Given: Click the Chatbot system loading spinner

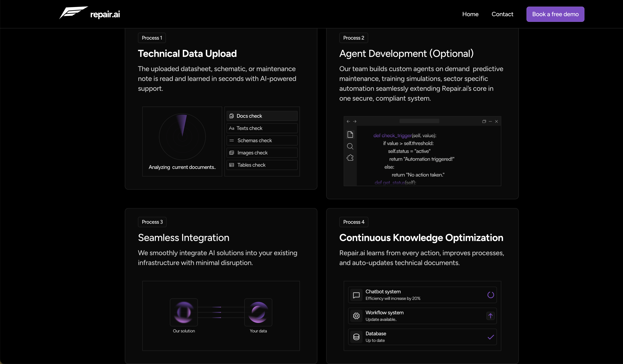Looking at the screenshot, I should [x=491, y=295].
